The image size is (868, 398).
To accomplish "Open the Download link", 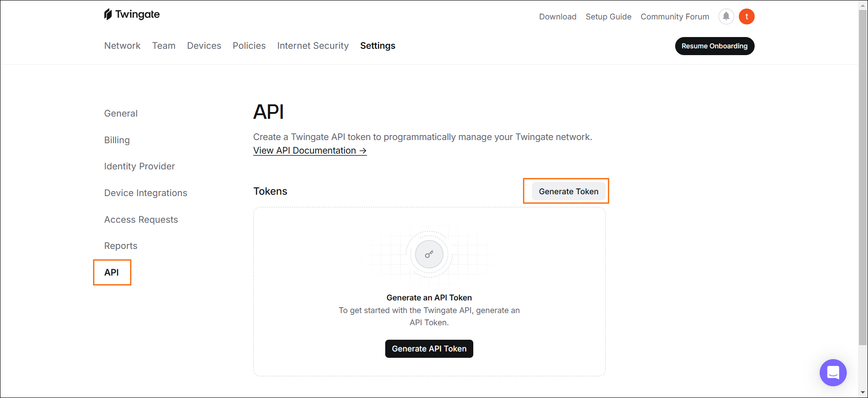I will [x=558, y=17].
